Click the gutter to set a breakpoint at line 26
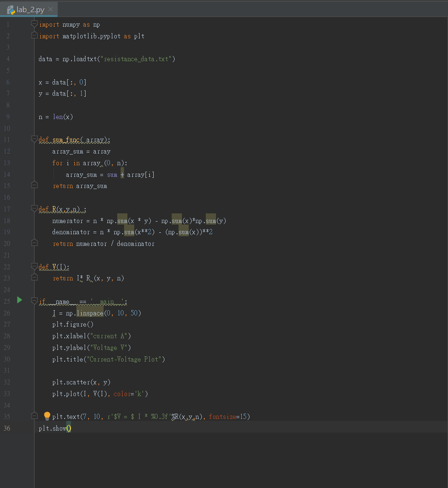448x488 pixels. tap(24, 313)
